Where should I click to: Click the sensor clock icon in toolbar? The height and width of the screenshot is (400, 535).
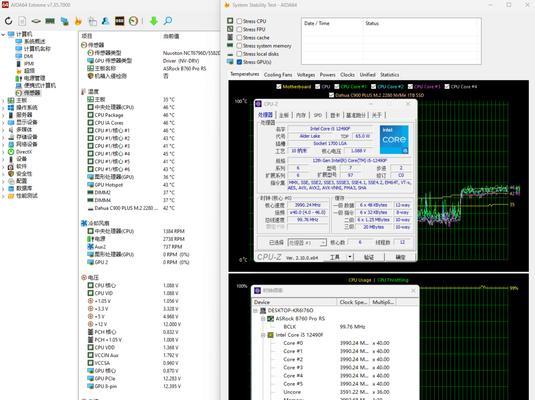pos(133,21)
